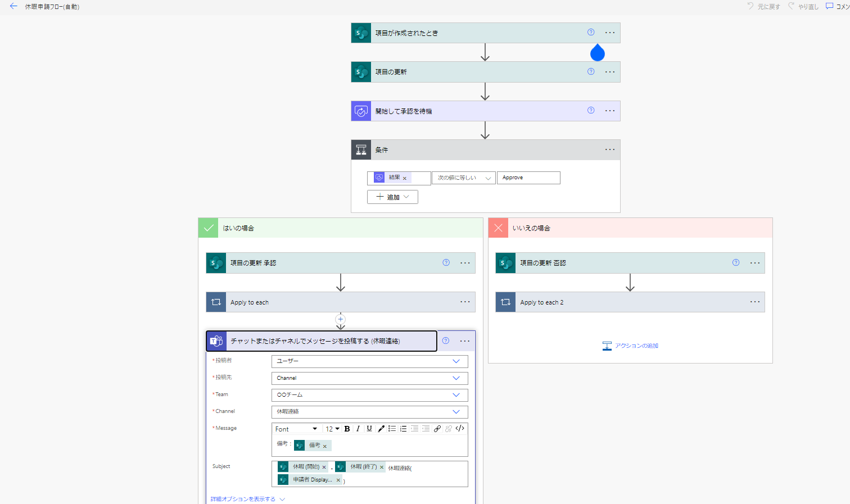This screenshot has width=850, height=504.
Task: Collapse the いいえの場合 branch header
Action: [630, 228]
